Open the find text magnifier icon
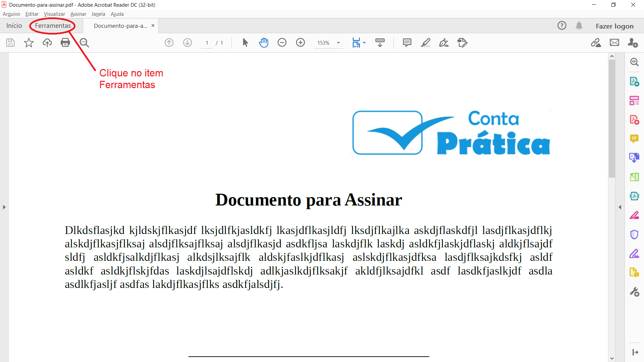Screen dimensions: 644x362 [x=84, y=43]
